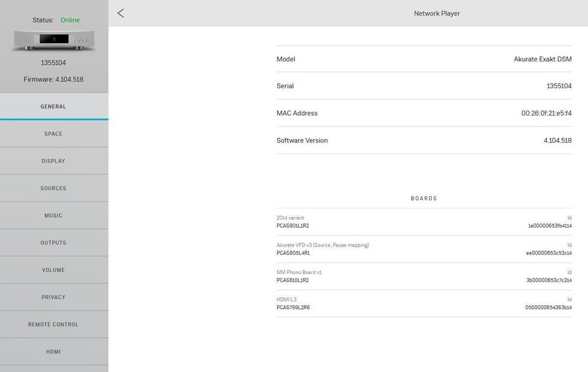Select the Sources menu item

(54, 188)
